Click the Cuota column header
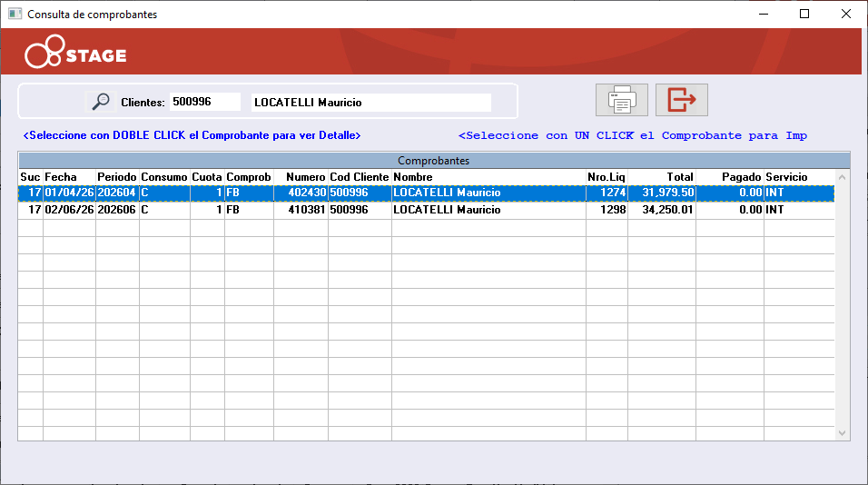 point(206,177)
